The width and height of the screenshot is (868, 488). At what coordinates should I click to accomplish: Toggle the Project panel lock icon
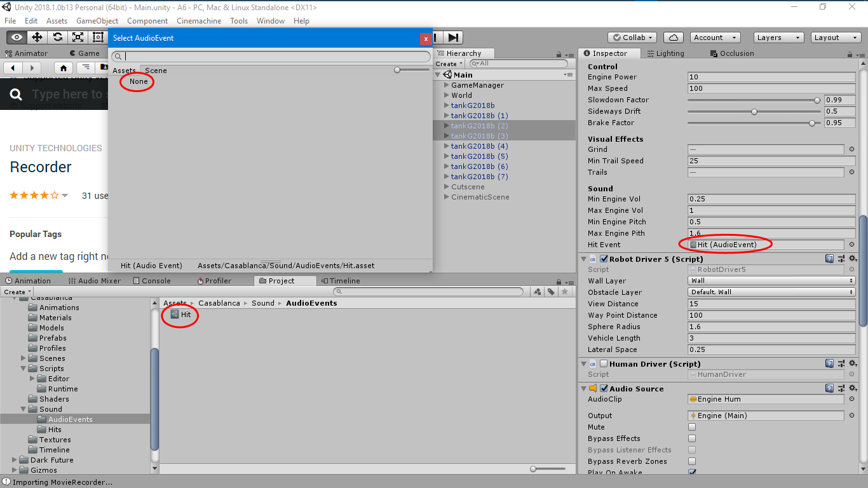558,281
